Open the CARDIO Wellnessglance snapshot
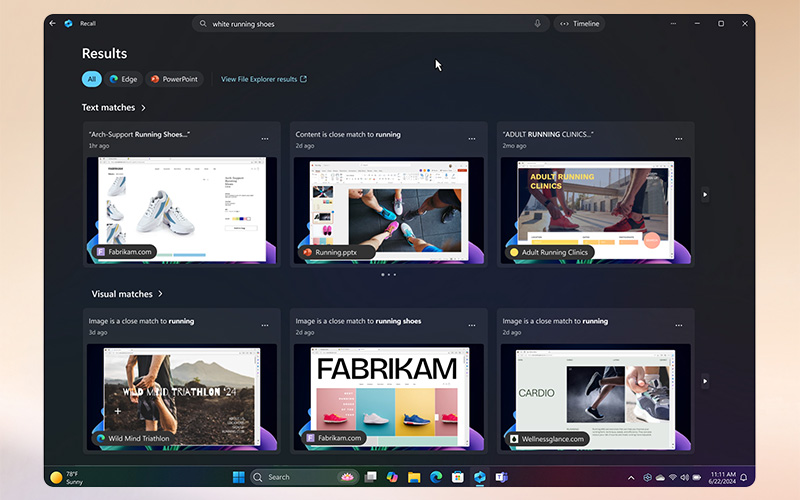The height and width of the screenshot is (500, 800). (x=595, y=397)
